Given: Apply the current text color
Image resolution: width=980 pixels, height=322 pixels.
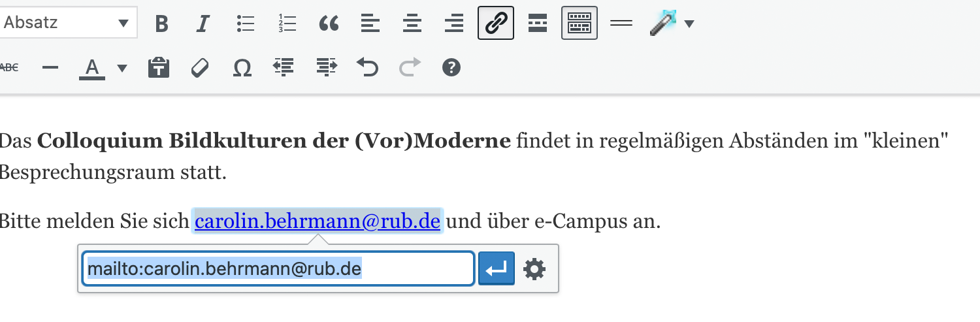Looking at the screenshot, I should pyautogui.click(x=92, y=67).
